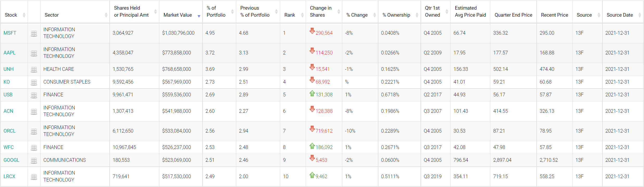The width and height of the screenshot is (644, 187).
Task: Sort by the Rank column
Action: click(x=290, y=15)
